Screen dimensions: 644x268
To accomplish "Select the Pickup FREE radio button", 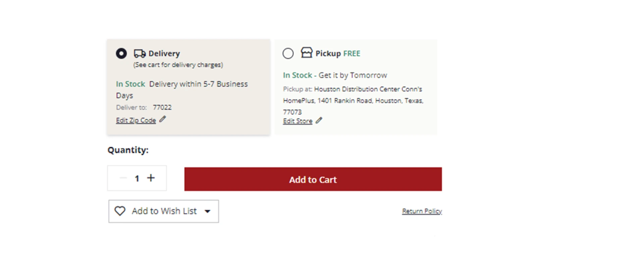I will click(288, 53).
